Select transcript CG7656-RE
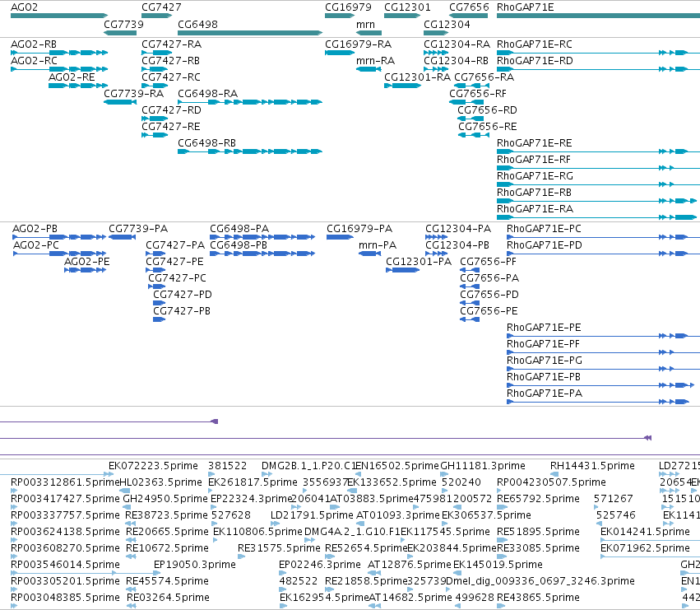The height and width of the screenshot is (610, 700). tap(488, 127)
